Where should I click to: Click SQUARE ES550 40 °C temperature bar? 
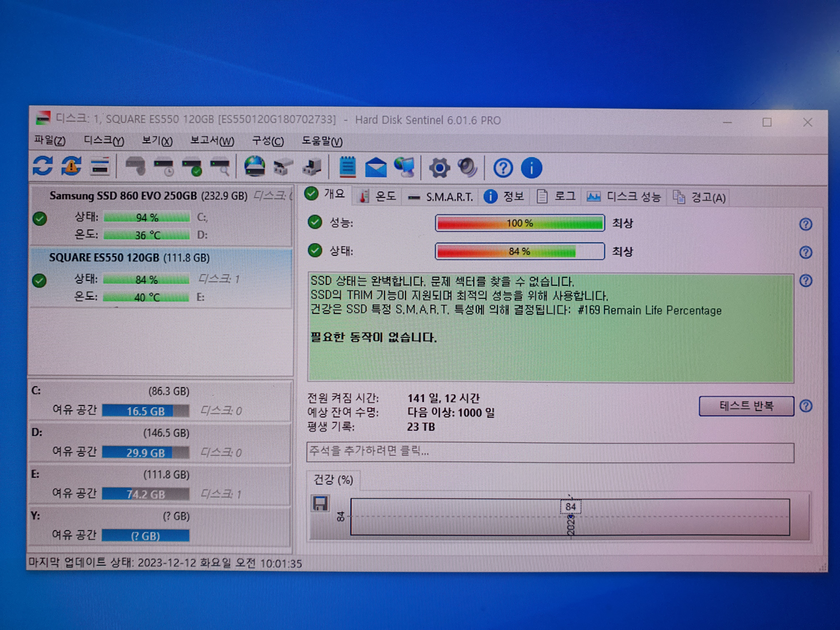click(146, 297)
